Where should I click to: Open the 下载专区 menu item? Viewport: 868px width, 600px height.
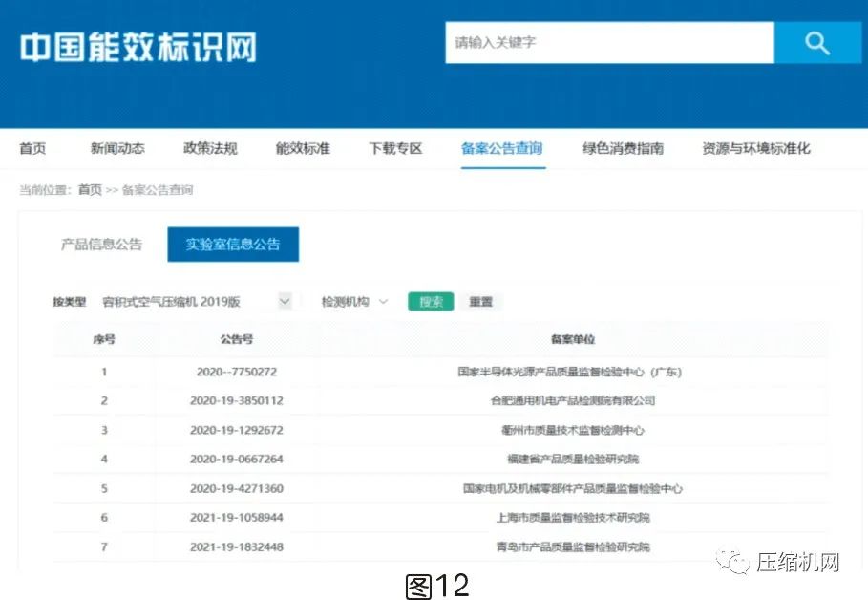click(394, 149)
